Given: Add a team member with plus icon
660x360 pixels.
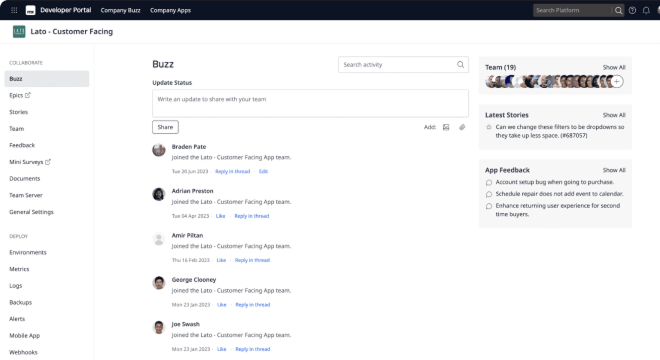Looking at the screenshot, I should pos(617,82).
